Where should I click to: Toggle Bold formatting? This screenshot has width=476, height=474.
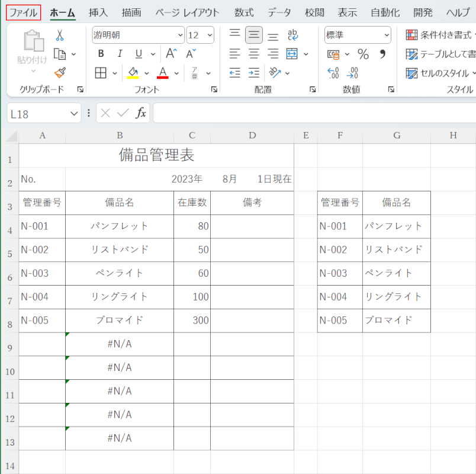[101, 54]
